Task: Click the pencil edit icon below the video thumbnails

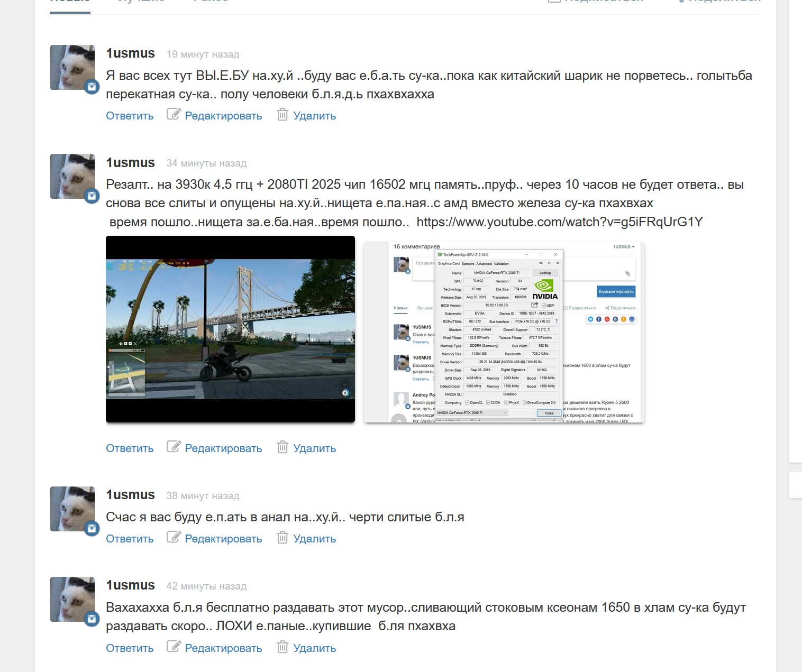Action: point(174,447)
